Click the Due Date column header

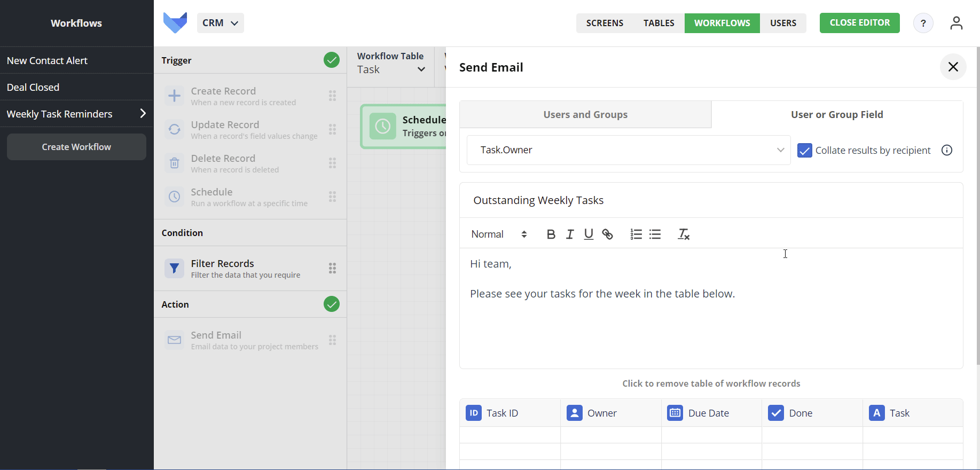[711, 413]
